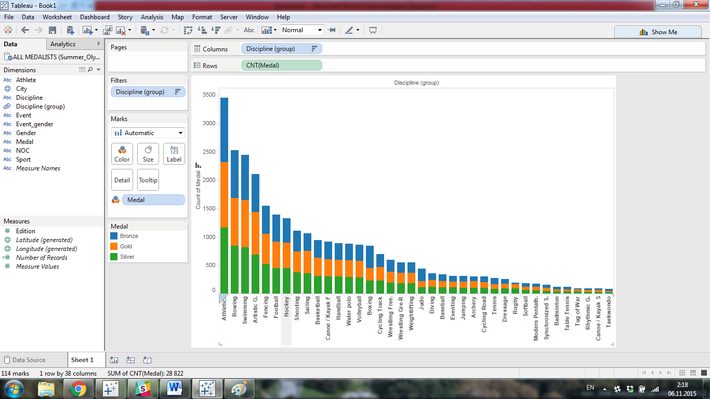Expand the Dimensions pane options arrow
710x399 pixels.
click(99, 70)
